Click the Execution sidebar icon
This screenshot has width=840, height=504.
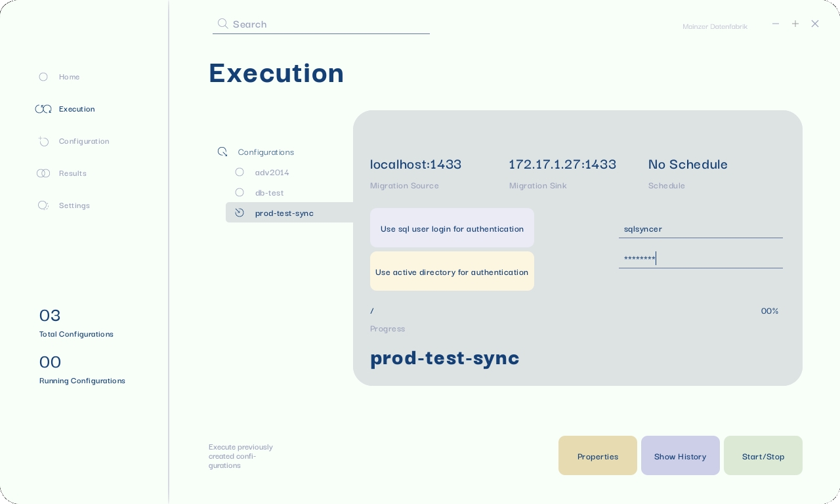pyautogui.click(x=43, y=109)
